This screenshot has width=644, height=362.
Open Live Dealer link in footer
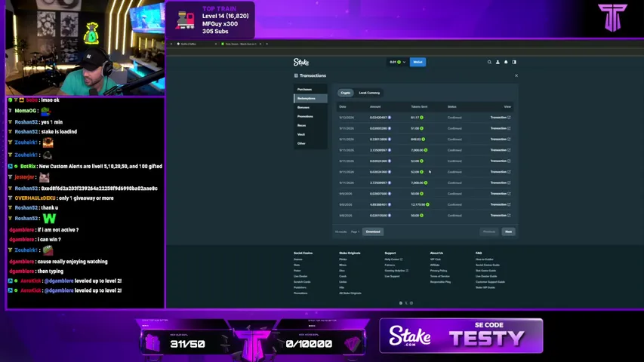tap(300, 276)
